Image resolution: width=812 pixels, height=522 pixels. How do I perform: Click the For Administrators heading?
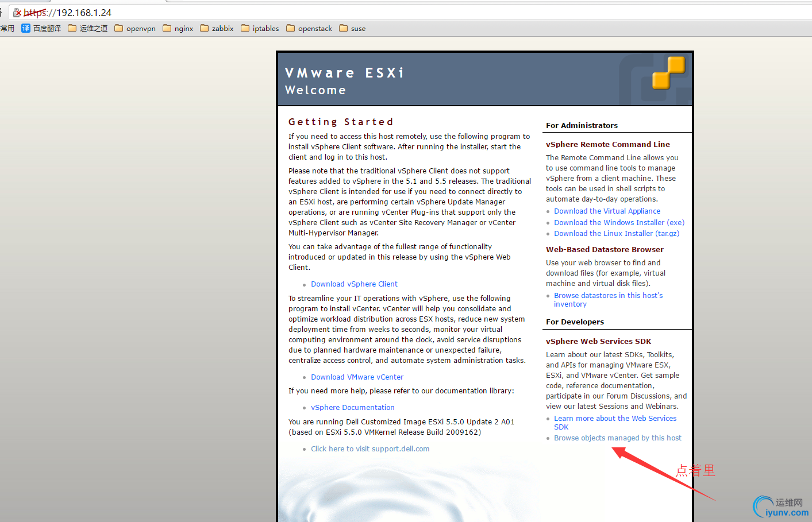pos(582,126)
